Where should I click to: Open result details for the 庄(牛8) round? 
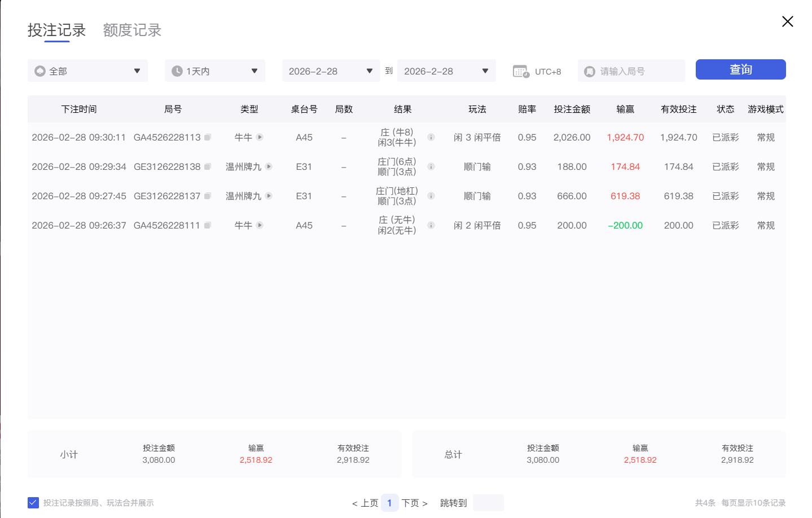point(431,137)
